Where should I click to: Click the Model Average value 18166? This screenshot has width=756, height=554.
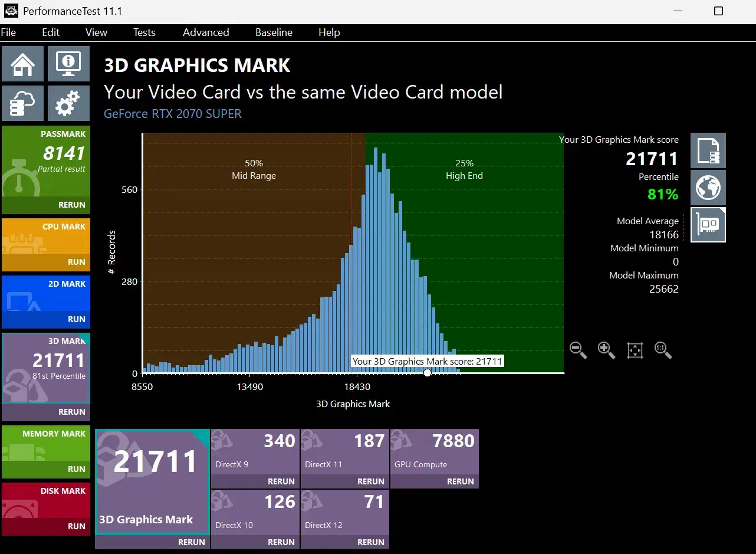[664, 235]
